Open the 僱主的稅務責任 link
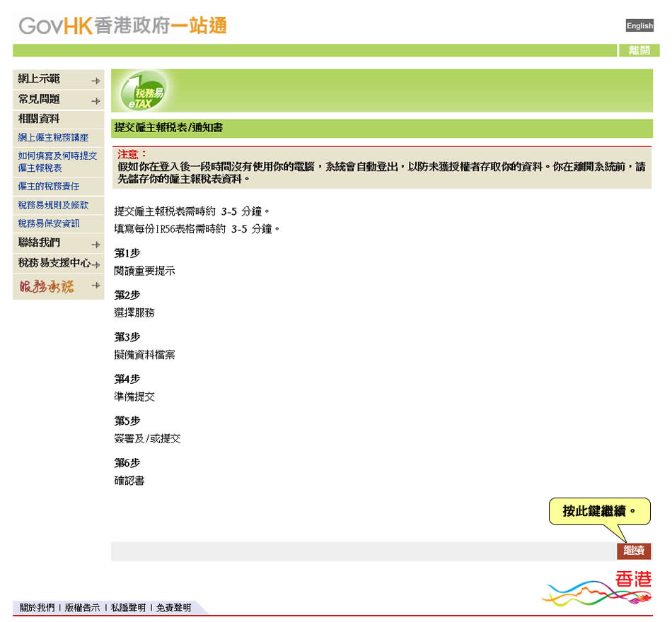 48,187
